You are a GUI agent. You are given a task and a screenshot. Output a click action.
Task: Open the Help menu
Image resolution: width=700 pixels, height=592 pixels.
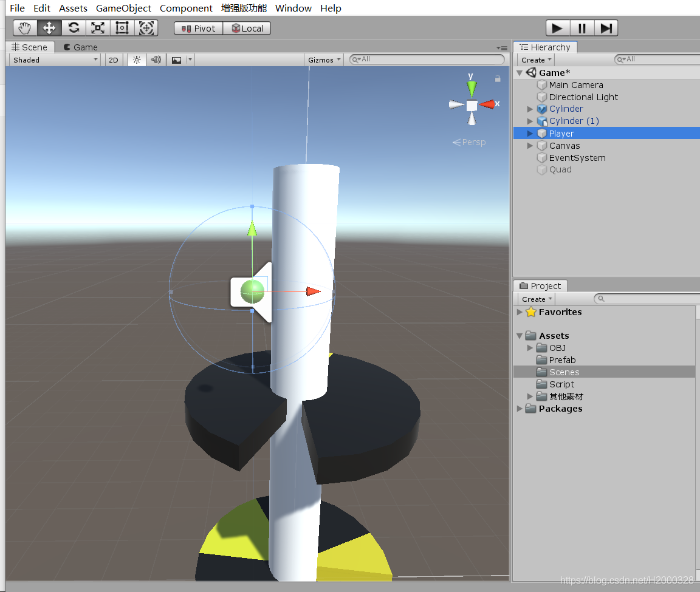331,8
